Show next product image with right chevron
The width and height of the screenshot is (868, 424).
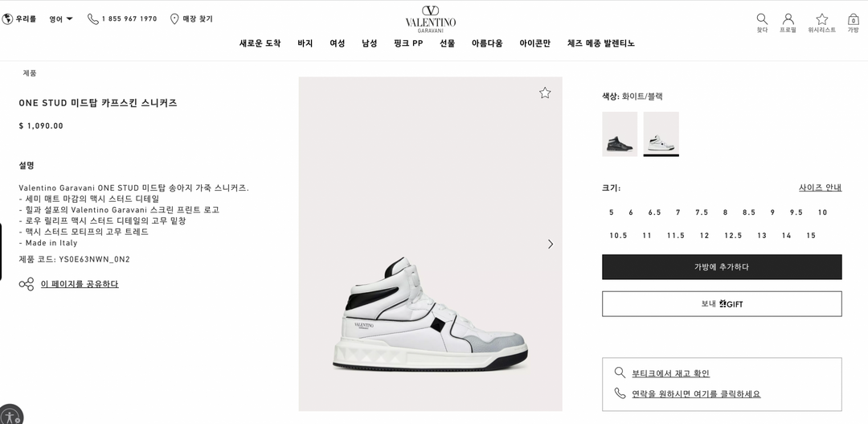pos(551,244)
